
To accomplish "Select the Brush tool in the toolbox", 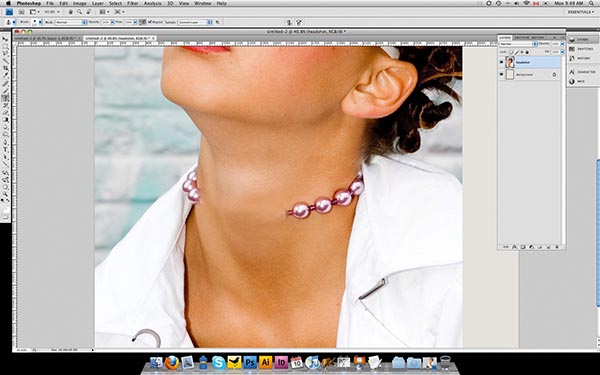I will point(5,90).
